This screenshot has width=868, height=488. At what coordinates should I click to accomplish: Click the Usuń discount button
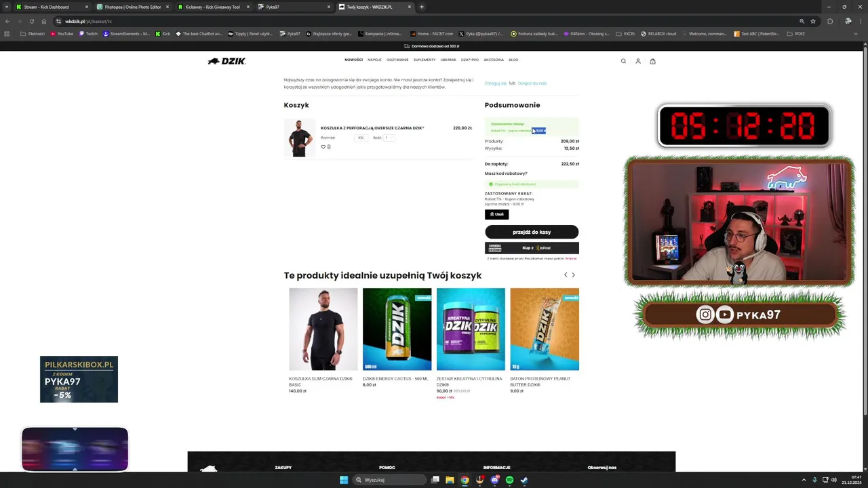click(496, 214)
